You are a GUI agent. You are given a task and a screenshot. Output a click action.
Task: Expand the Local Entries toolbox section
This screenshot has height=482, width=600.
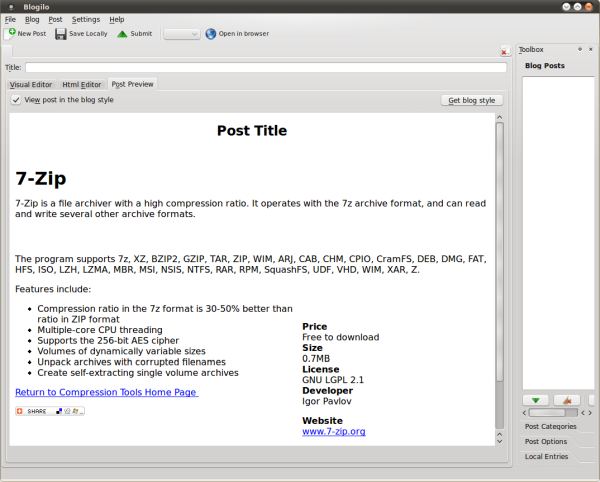click(546, 456)
